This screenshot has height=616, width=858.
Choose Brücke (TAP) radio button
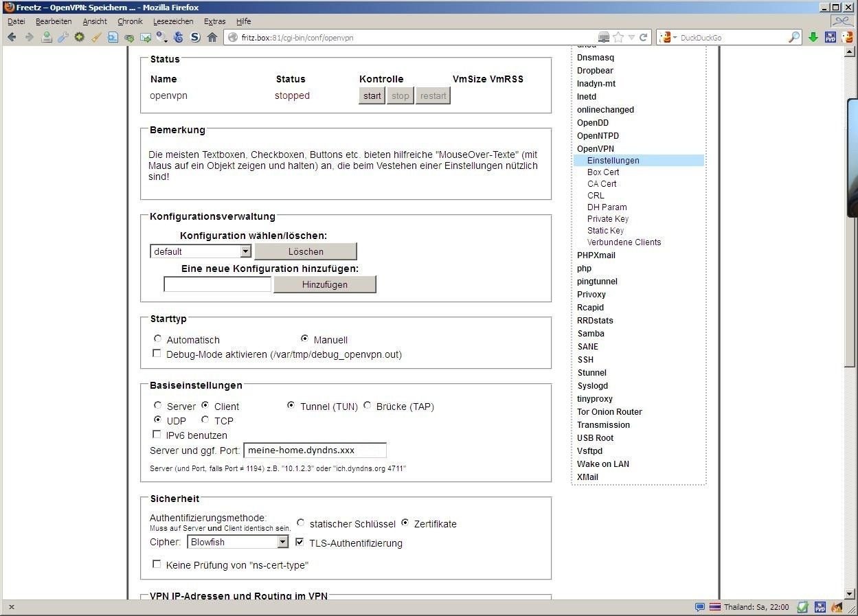point(367,405)
